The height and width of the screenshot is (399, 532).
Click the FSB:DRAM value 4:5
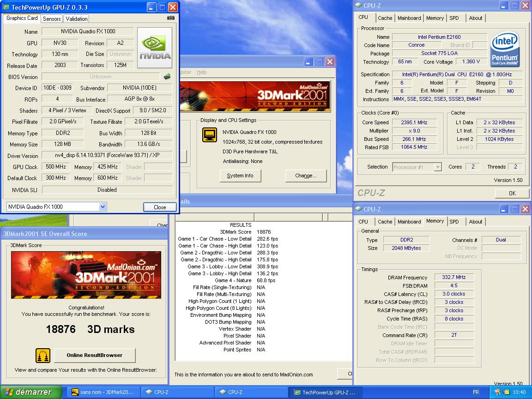click(453, 286)
